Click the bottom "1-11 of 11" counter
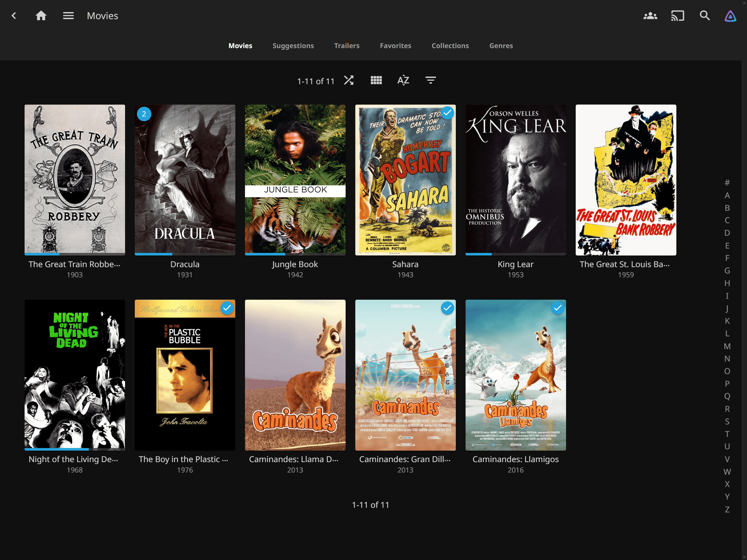 click(x=370, y=505)
